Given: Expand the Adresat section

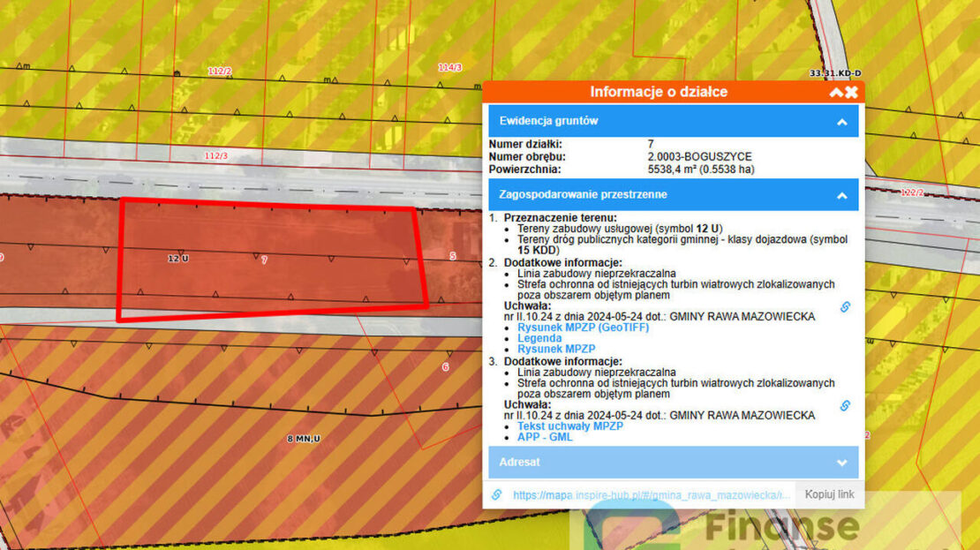Looking at the screenshot, I should click(x=841, y=462).
